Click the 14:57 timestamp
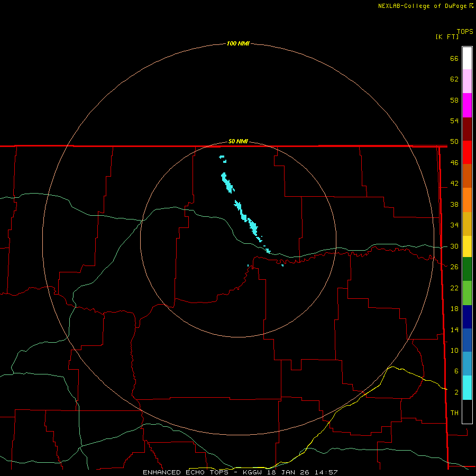 327,472
